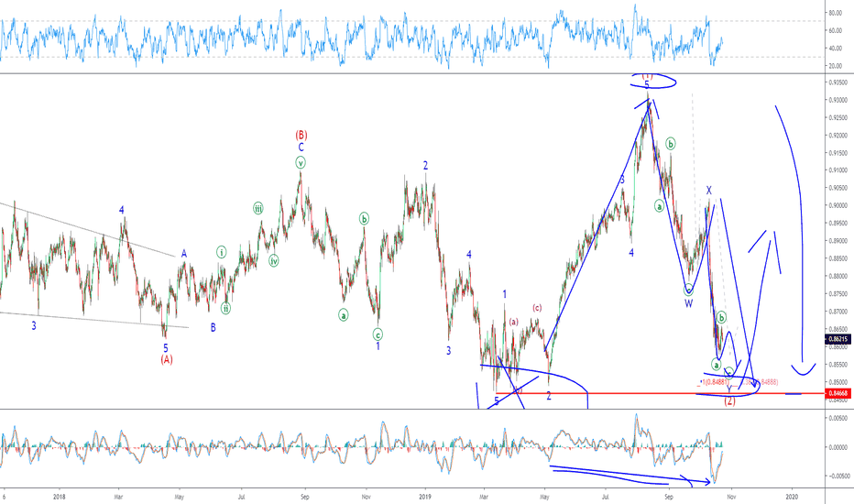Select the circled green iii label
The height and width of the screenshot is (504, 854).
pyautogui.click(x=258, y=208)
